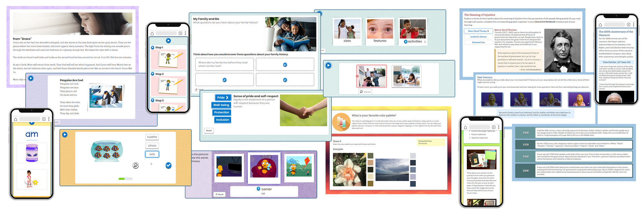Open home icon on the 'am' phone browser
The height and width of the screenshot is (211, 644).
(15, 119)
